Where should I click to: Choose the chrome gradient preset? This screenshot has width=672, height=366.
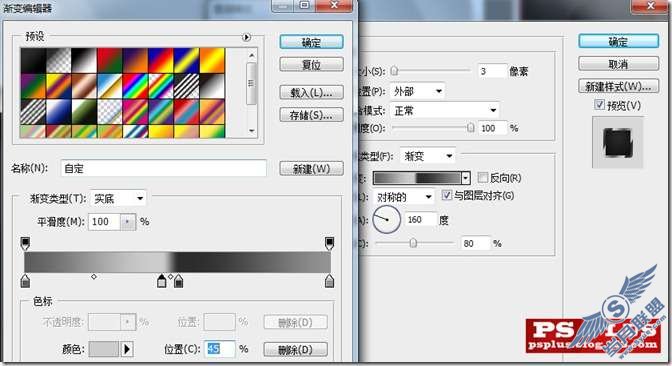pos(110,86)
